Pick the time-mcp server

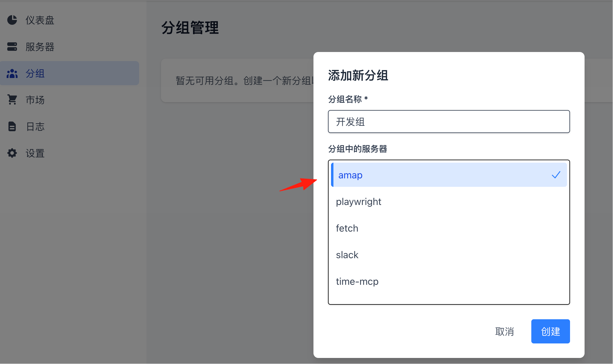point(449,281)
